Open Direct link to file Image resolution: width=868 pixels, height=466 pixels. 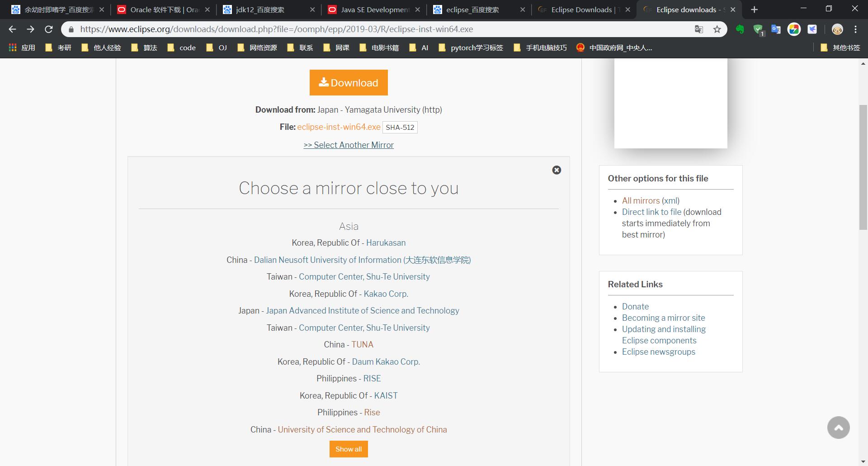coord(651,212)
